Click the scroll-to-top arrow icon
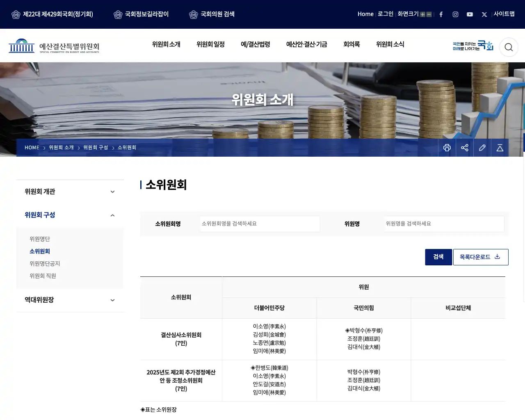 coord(500,148)
